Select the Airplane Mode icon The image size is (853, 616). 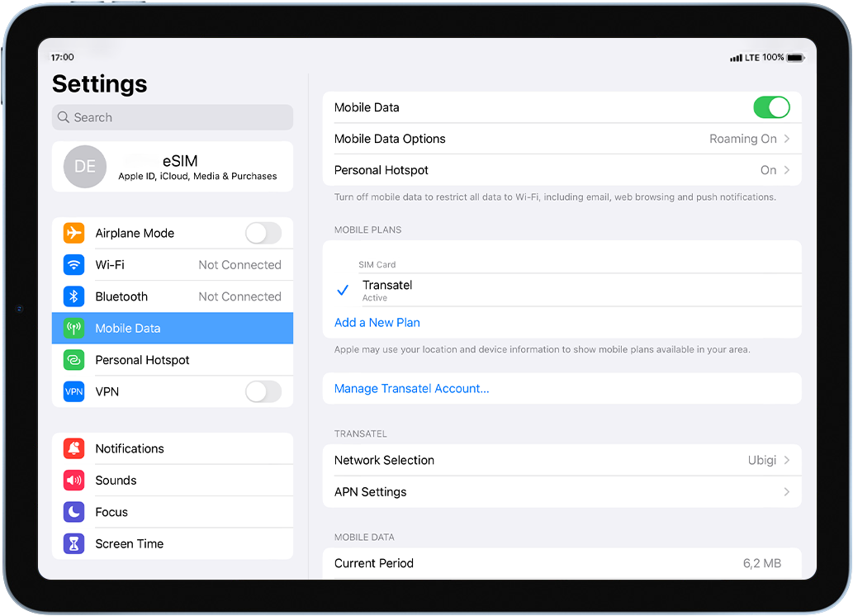click(x=73, y=233)
